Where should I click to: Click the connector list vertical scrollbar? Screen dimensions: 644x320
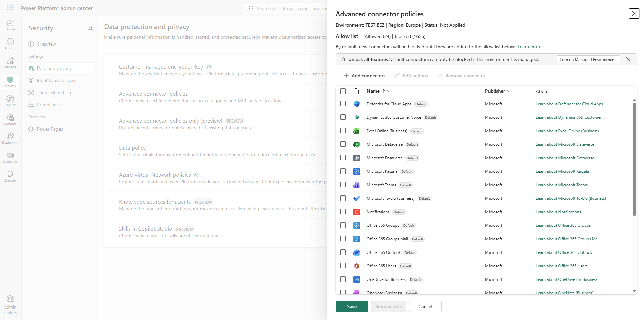coord(634,159)
